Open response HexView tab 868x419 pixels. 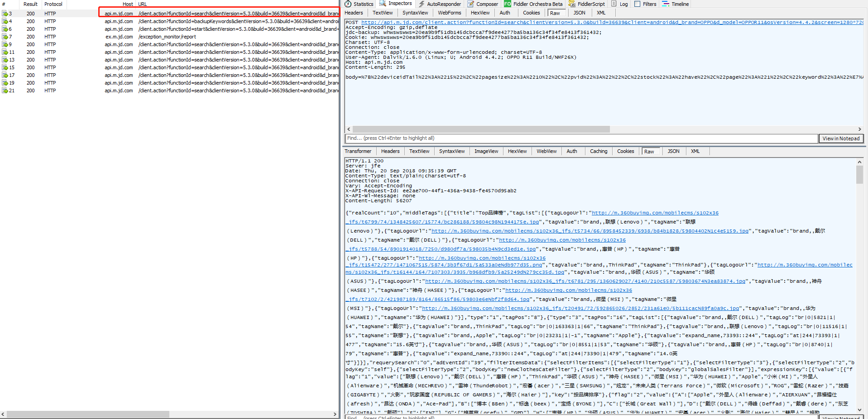click(x=517, y=151)
